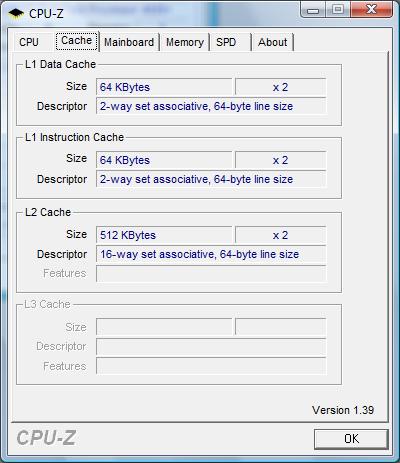
Task: Click the OK button
Action: click(x=351, y=439)
